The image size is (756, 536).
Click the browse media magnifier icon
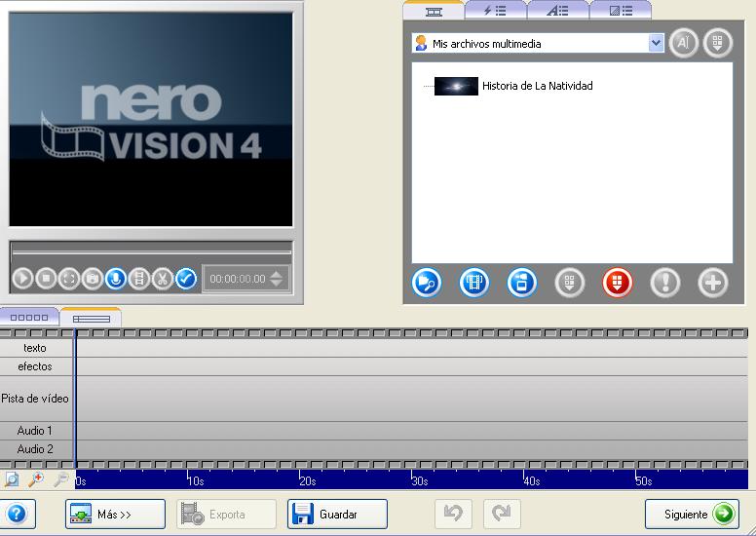[x=427, y=283]
